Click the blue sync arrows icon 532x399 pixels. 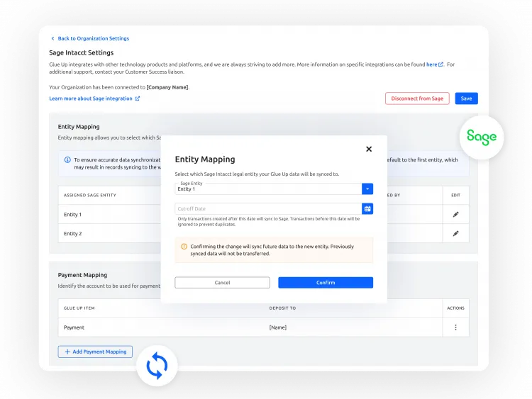pyautogui.click(x=157, y=366)
